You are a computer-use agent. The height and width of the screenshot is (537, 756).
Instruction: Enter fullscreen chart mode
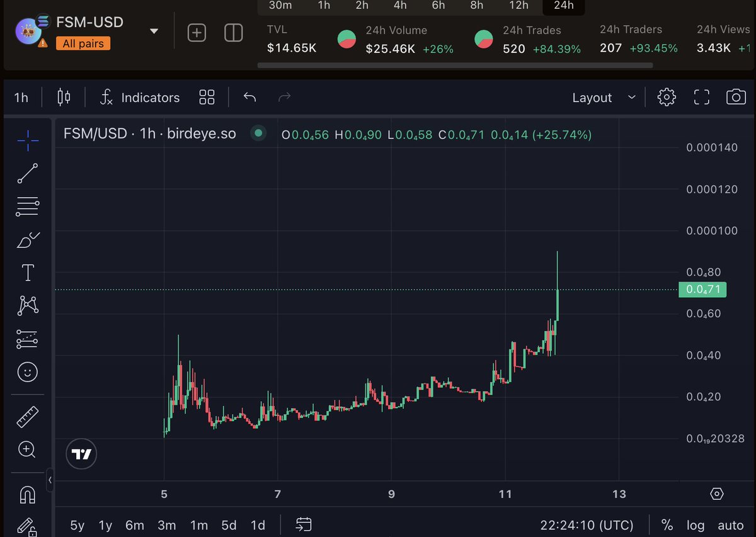(701, 97)
